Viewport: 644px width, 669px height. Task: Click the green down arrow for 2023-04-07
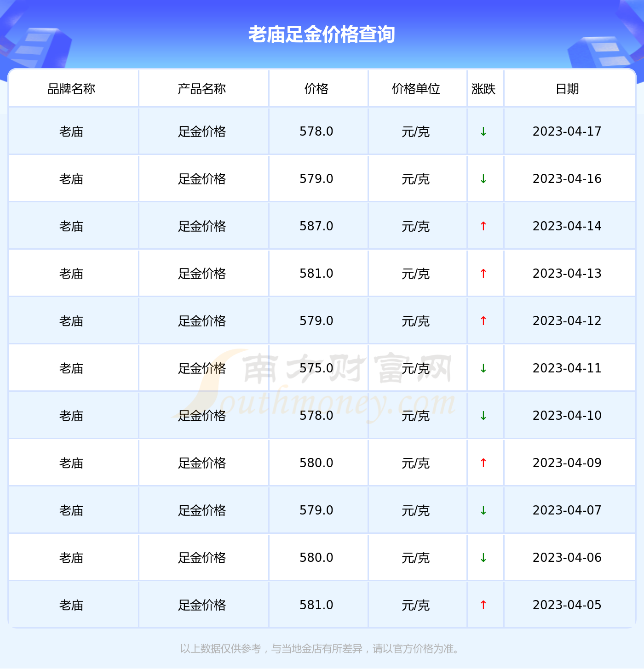click(483, 510)
